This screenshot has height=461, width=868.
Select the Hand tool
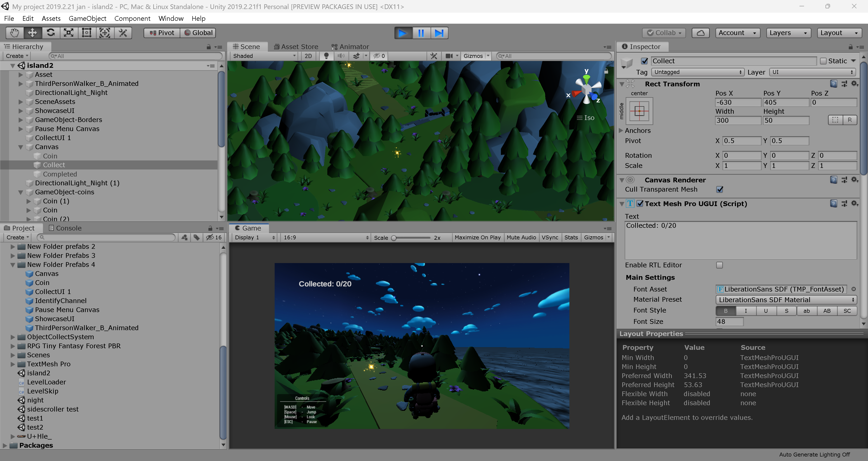point(14,33)
